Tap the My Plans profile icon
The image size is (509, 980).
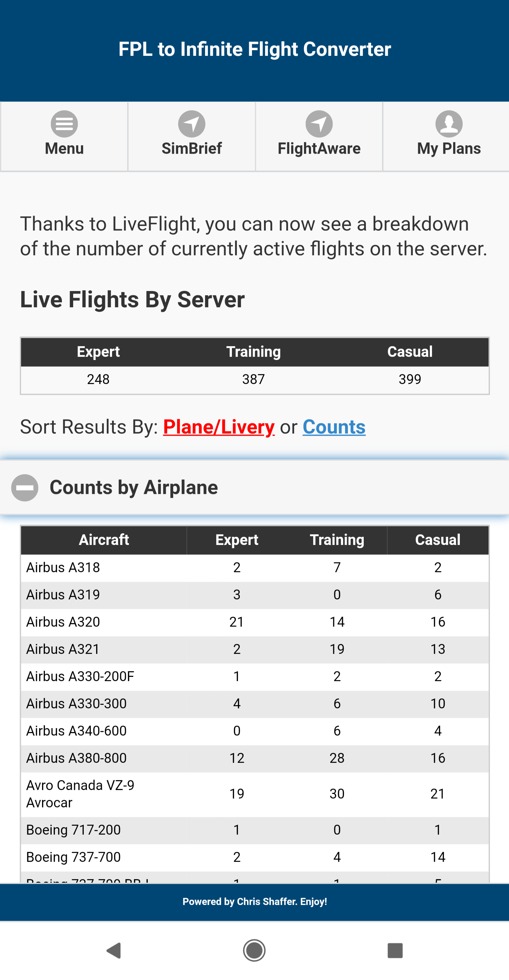[449, 124]
